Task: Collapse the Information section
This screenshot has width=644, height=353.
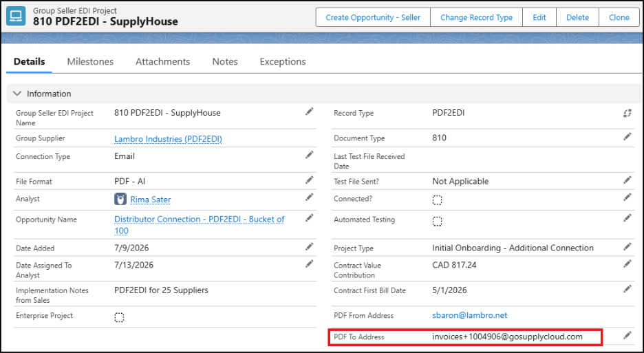Action: [17, 94]
